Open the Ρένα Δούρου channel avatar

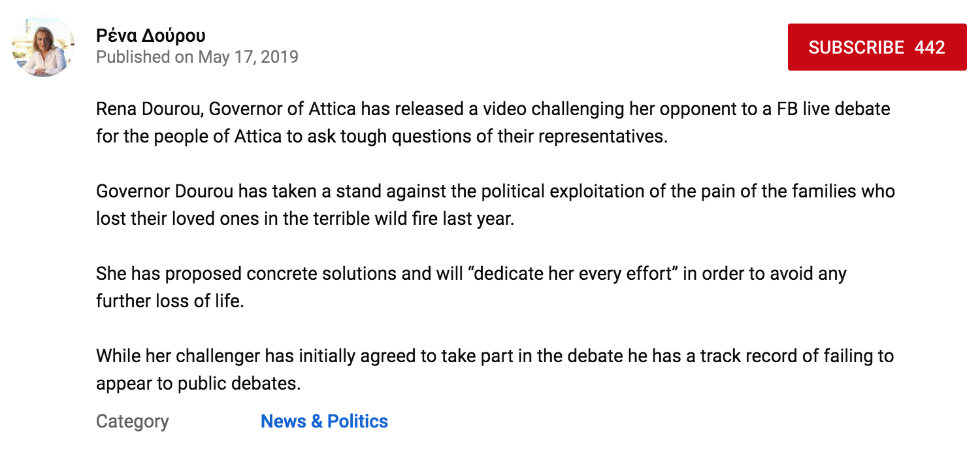tap(44, 47)
